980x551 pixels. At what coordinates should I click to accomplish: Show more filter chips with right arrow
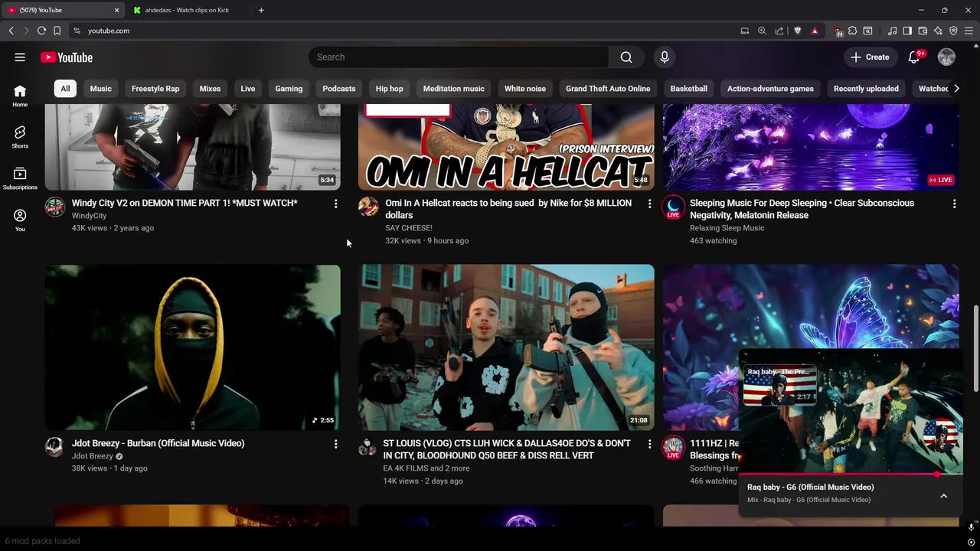(956, 89)
